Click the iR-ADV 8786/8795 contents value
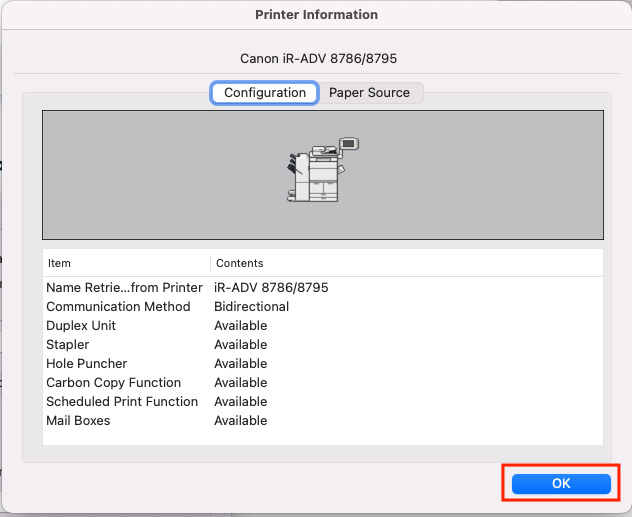Image resolution: width=632 pixels, height=517 pixels. click(x=271, y=288)
